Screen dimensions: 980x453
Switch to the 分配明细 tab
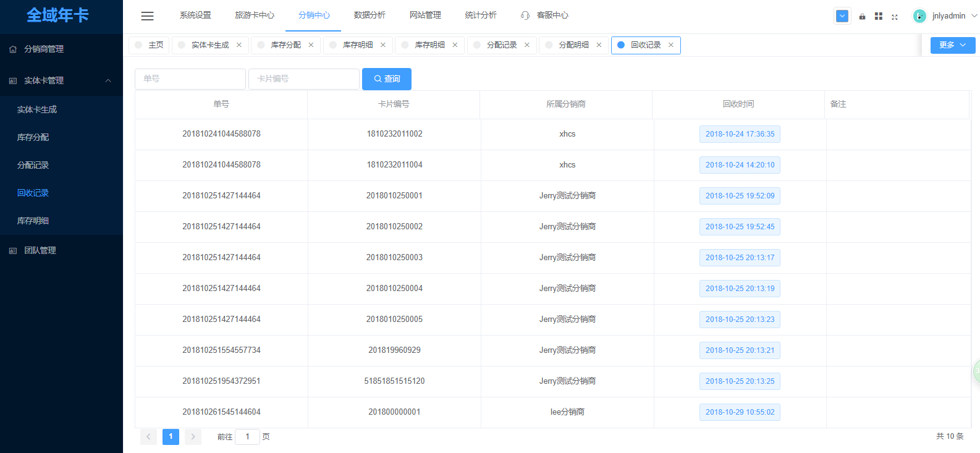573,45
